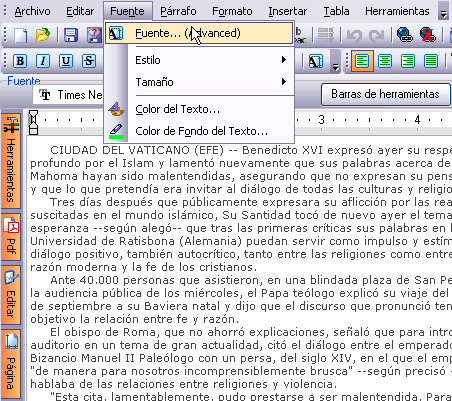Expand the formatting toolbar overflow arrow

[335, 61]
